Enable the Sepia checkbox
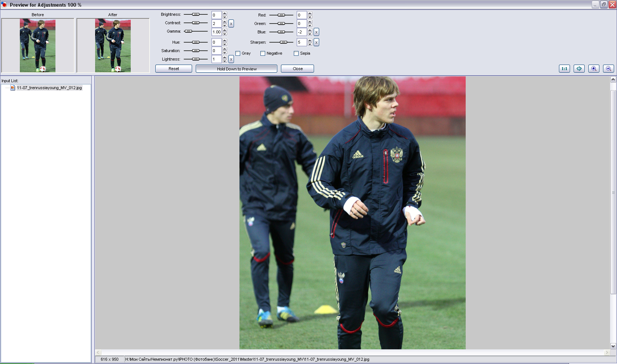The image size is (617, 364). click(x=296, y=54)
